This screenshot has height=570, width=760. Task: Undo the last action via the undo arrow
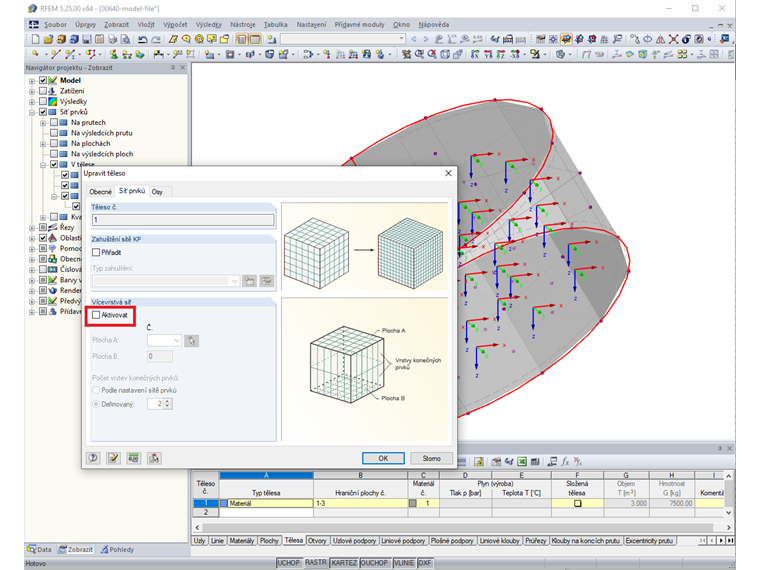point(142,39)
